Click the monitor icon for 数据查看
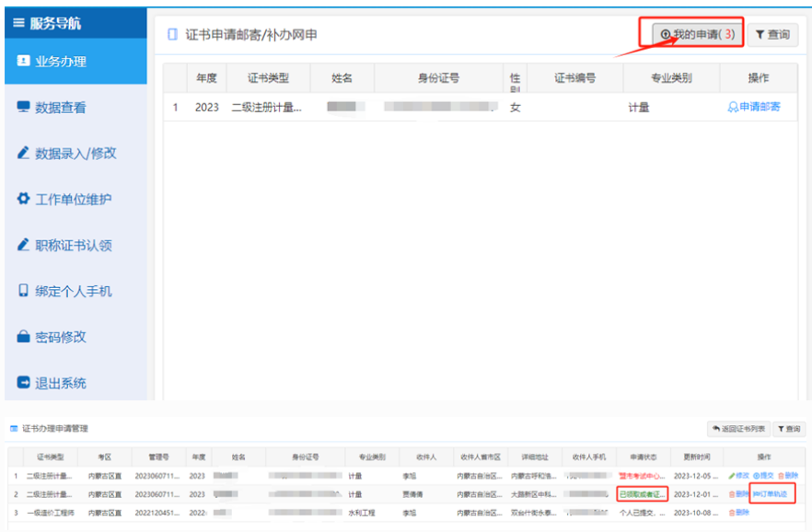812x532 pixels. pyautogui.click(x=24, y=108)
